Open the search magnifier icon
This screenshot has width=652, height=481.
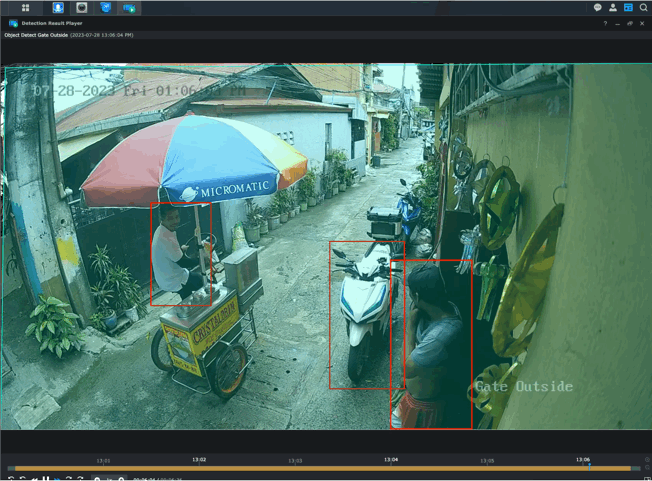643,7
